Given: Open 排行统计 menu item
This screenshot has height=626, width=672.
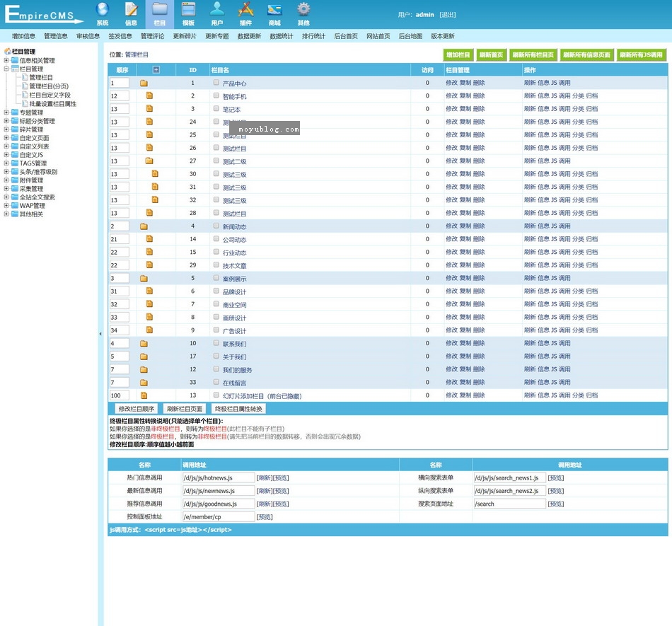Looking at the screenshot, I should [313, 36].
